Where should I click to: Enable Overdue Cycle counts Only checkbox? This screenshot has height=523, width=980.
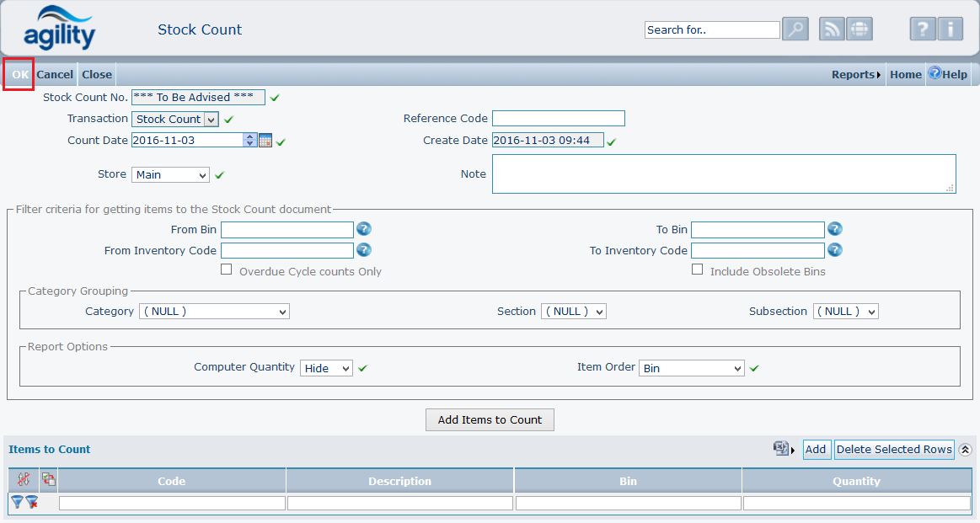coord(226,270)
